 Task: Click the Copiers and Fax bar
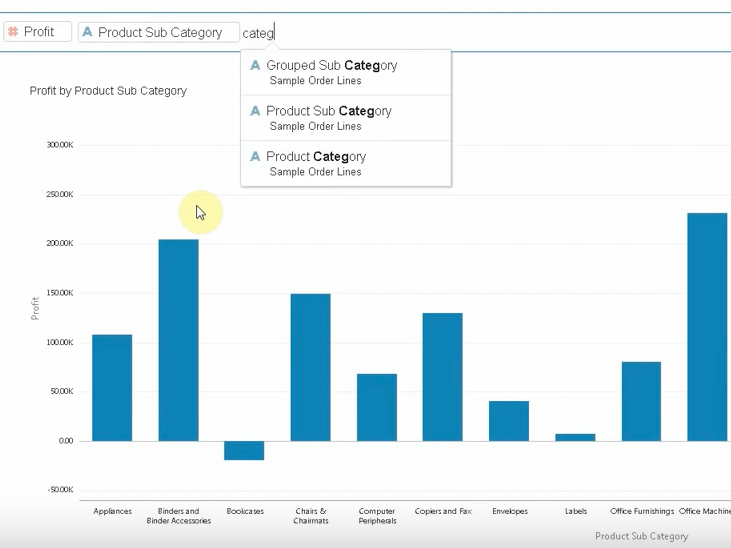click(x=442, y=377)
